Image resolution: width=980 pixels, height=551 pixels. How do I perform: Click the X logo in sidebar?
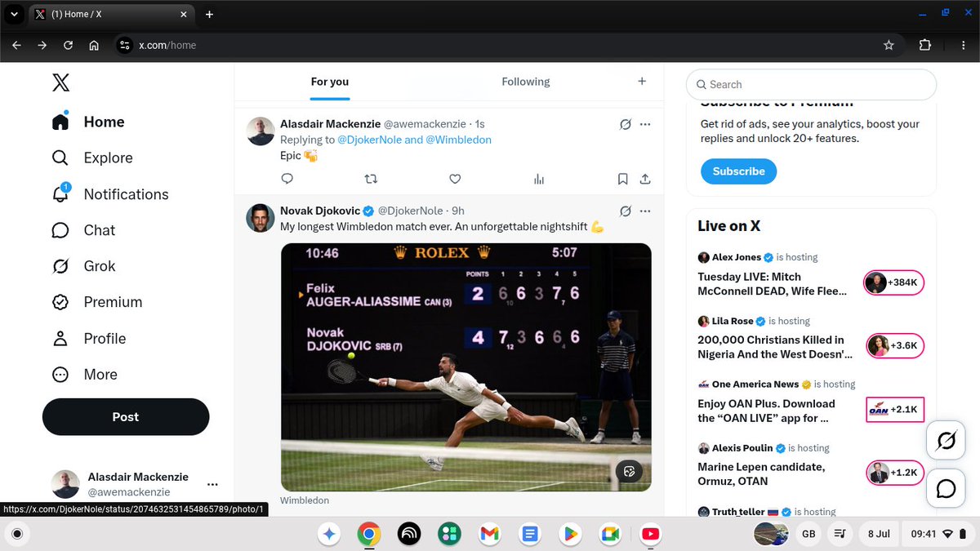point(61,82)
